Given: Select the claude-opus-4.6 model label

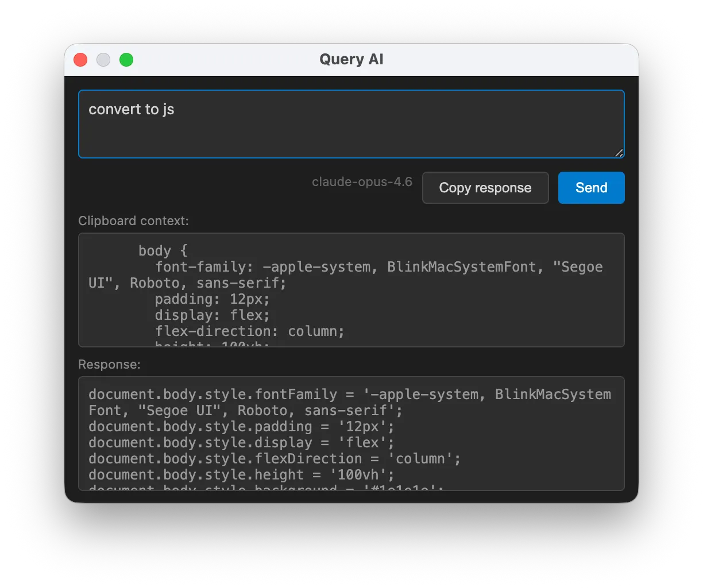Looking at the screenshot, I should tap(362, 181).
